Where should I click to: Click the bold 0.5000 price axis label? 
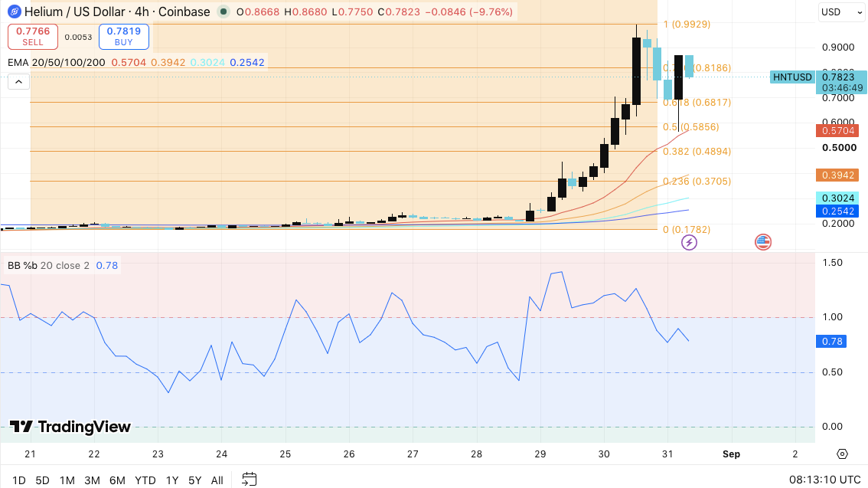tap(839, 148)
